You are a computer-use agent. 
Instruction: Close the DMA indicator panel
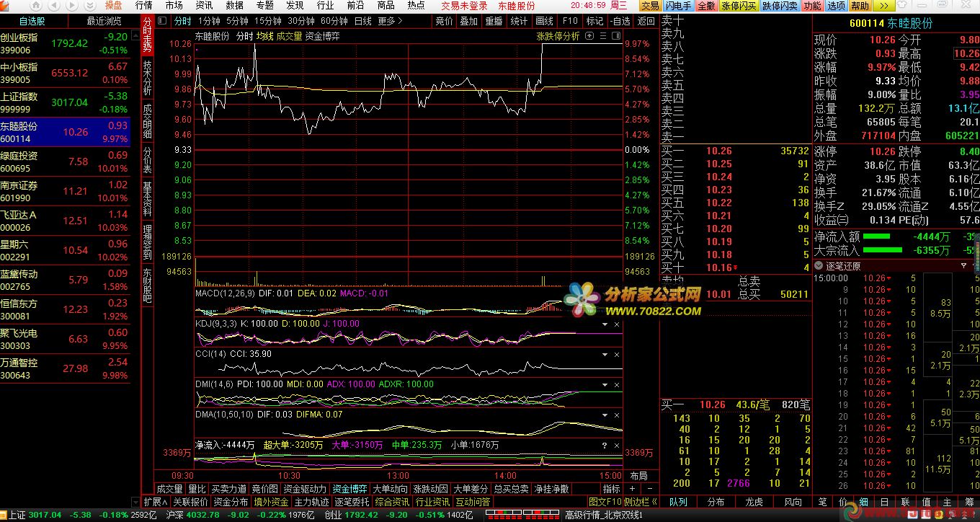point(617,415)
